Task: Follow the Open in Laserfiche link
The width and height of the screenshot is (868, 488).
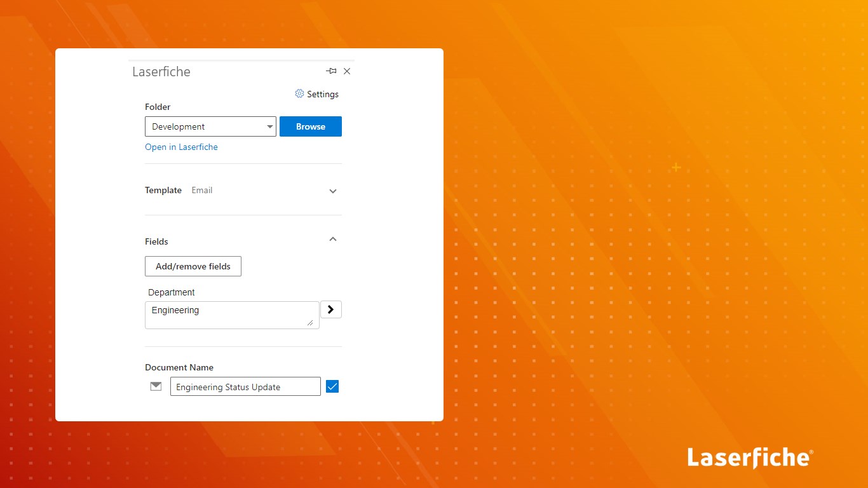Action: click(x=181, y=147)
